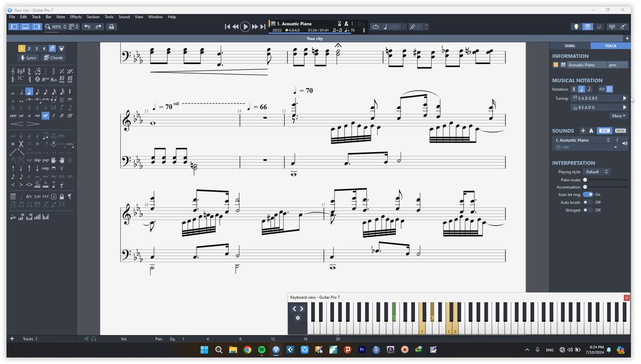Add a crescendo hairpin
The width and height of the screenshot is (641, 364).
pos(17,124)
